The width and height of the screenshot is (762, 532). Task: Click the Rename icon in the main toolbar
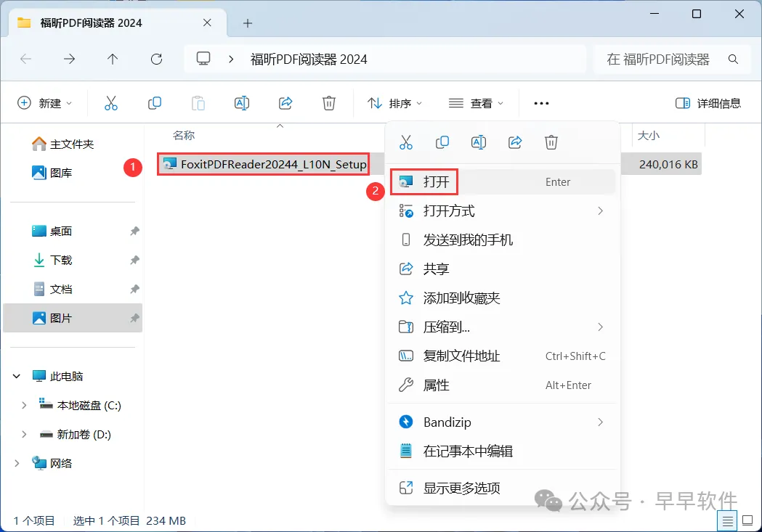[241, 103]
